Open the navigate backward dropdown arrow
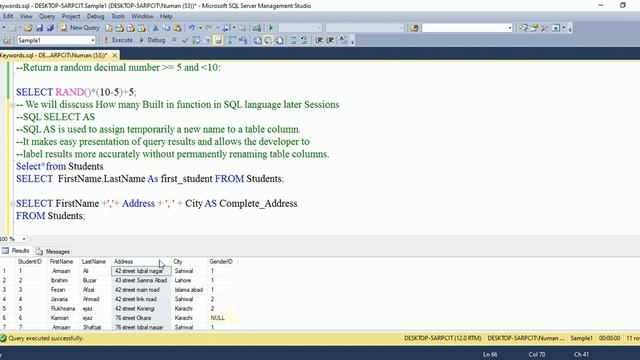This screenshot has width=640, height=360. 234,28
